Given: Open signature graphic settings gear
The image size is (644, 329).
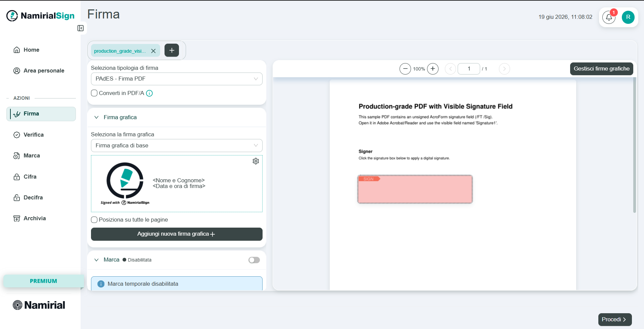Looking at the screenshot, I should point(256,161).
